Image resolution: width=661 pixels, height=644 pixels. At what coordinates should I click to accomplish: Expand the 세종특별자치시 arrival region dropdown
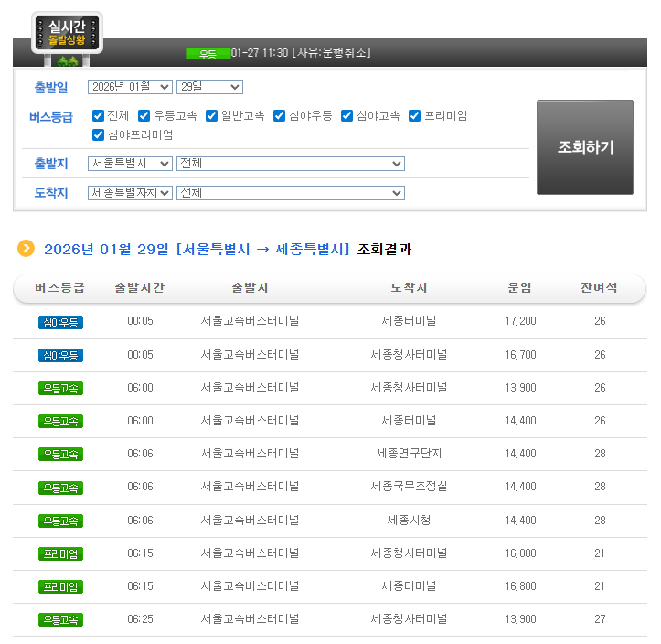coord(130,193)
